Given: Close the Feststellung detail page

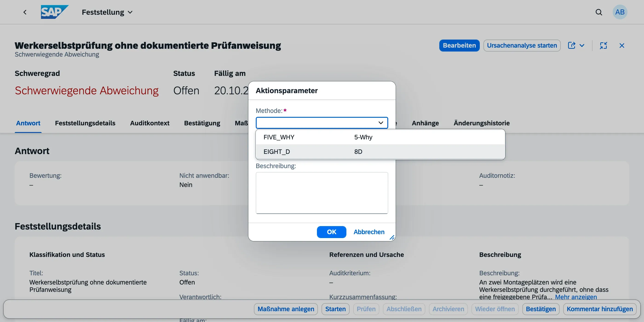Looking at the screenshot, I should 622,46.
